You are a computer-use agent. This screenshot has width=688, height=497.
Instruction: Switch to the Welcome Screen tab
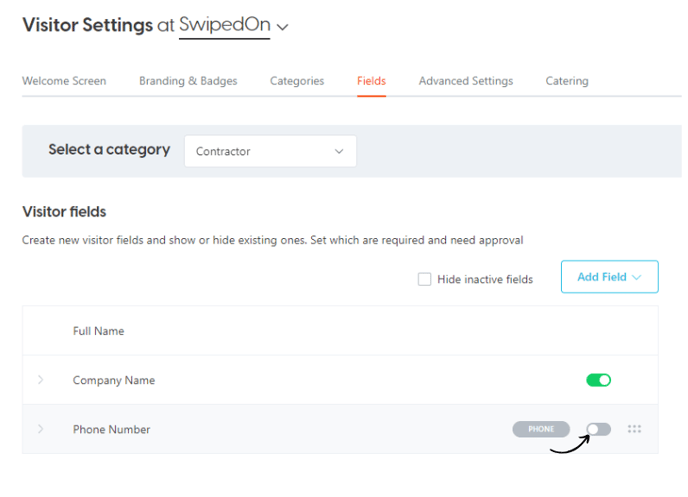(x=64, y=81)
